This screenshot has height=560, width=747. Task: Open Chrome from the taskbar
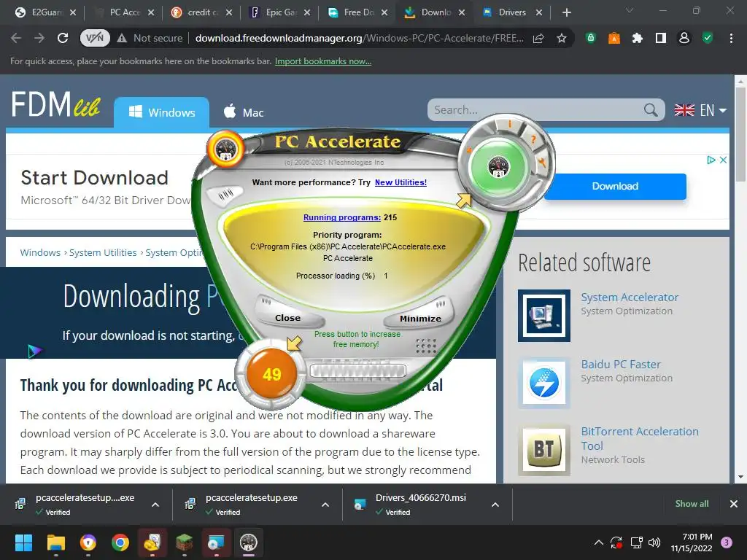(120, 542)
